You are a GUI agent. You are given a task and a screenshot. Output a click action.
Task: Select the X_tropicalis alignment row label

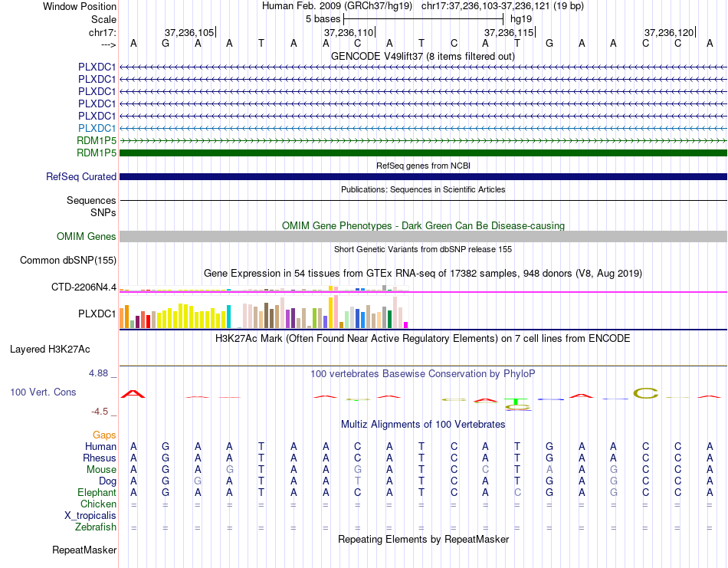pyautogui.click(x=90, y=516)
